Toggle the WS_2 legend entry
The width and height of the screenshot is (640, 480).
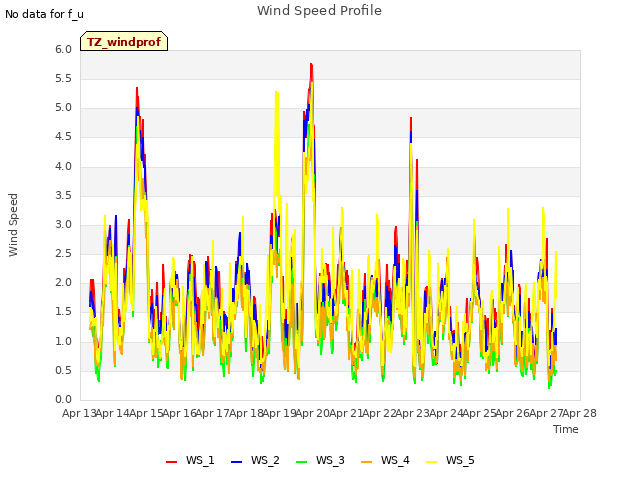point(255,460)
